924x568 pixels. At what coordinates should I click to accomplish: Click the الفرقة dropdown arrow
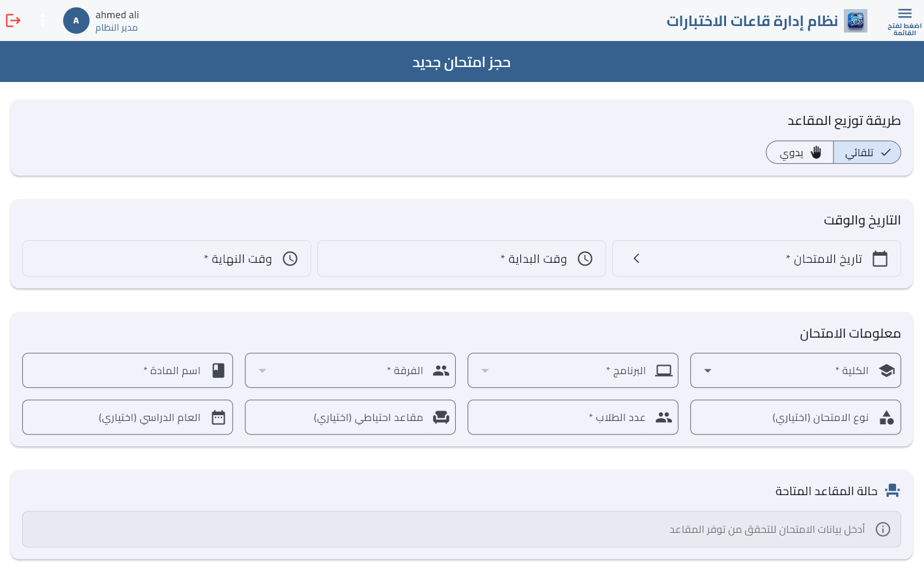pos(262,371)
